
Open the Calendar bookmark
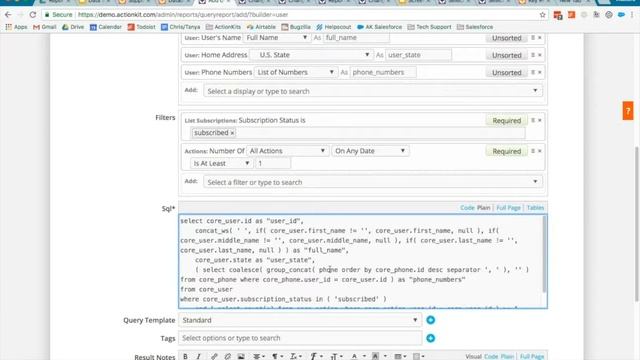(x=106, y=27)
